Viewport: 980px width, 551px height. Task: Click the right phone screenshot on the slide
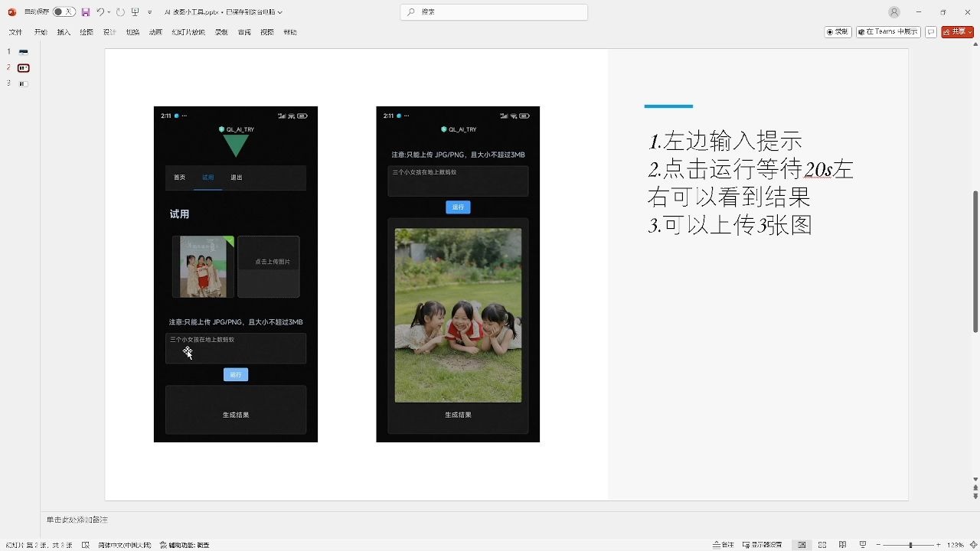[x=458, y=274]
